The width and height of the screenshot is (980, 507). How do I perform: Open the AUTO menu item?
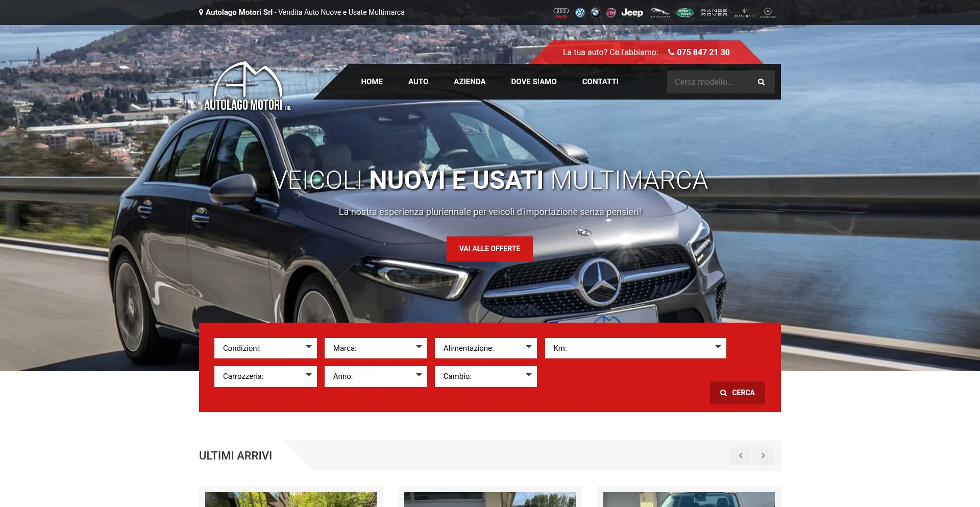(x=418, y=82)
